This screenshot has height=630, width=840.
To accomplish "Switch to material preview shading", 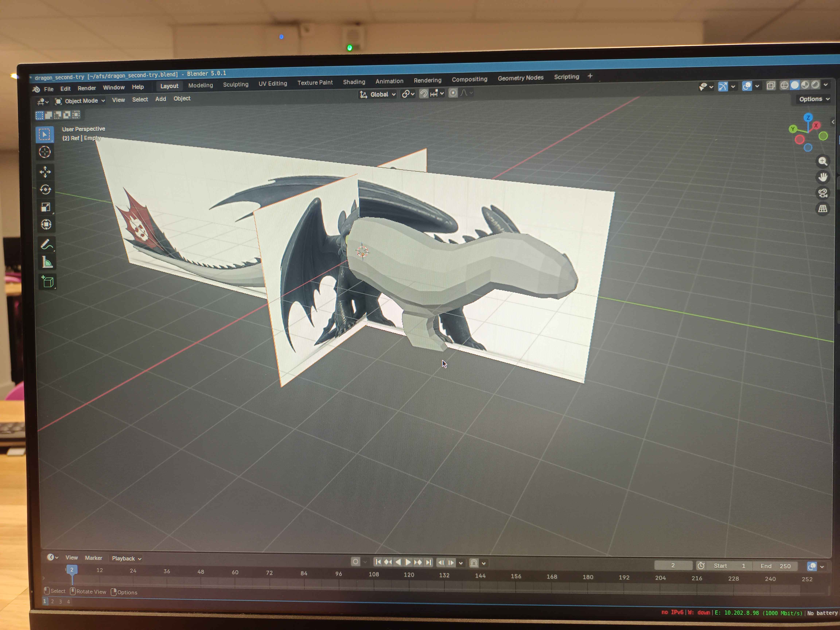I will point(805,85).
